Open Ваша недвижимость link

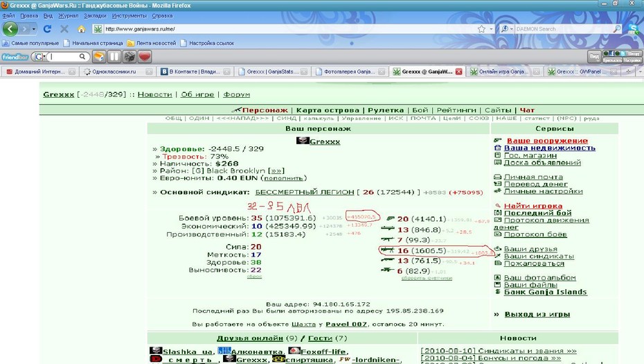(550, 148)
